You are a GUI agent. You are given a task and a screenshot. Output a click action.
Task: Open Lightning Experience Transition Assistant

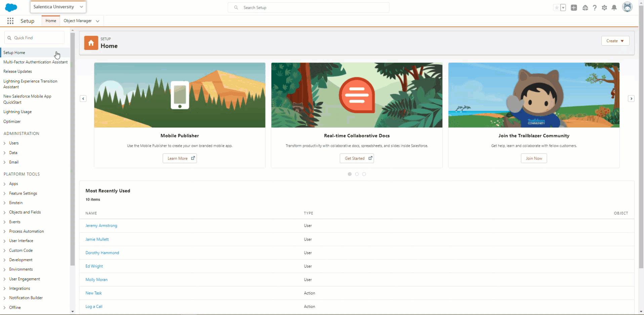pyautogui.click(x=30, y=84)
